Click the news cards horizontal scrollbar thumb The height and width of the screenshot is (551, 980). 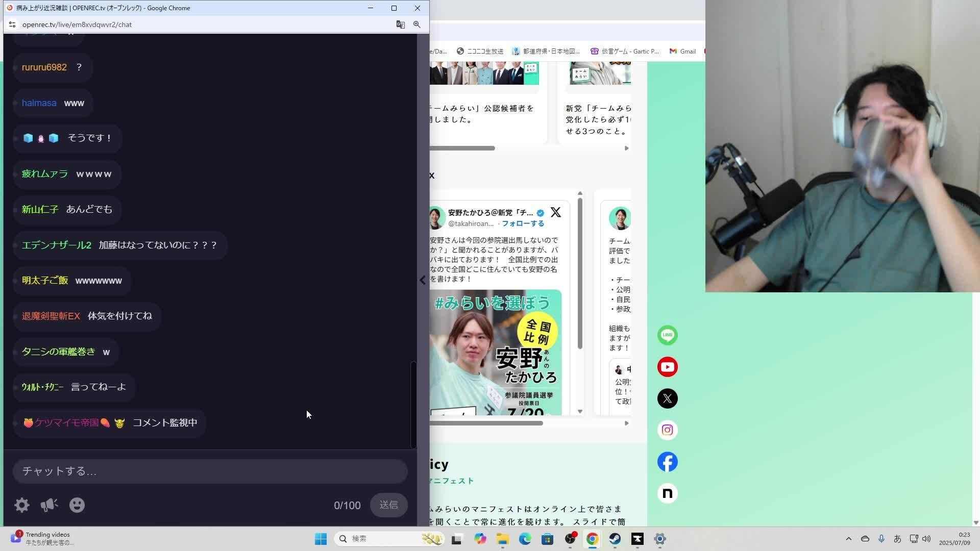point(462,148)
